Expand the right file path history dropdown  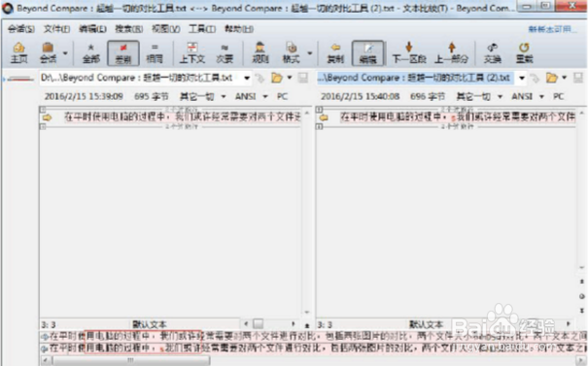(x=522, y=78)
